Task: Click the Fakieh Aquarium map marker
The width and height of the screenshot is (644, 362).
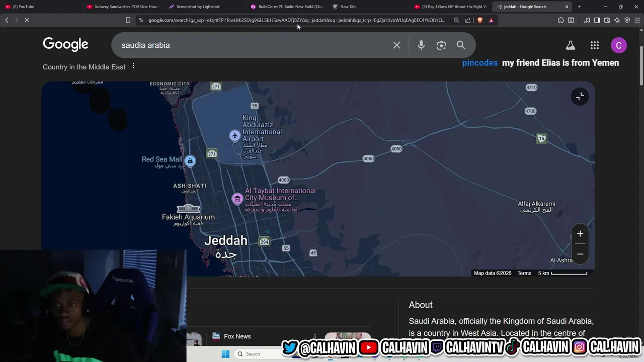Action: click(188, 208)
